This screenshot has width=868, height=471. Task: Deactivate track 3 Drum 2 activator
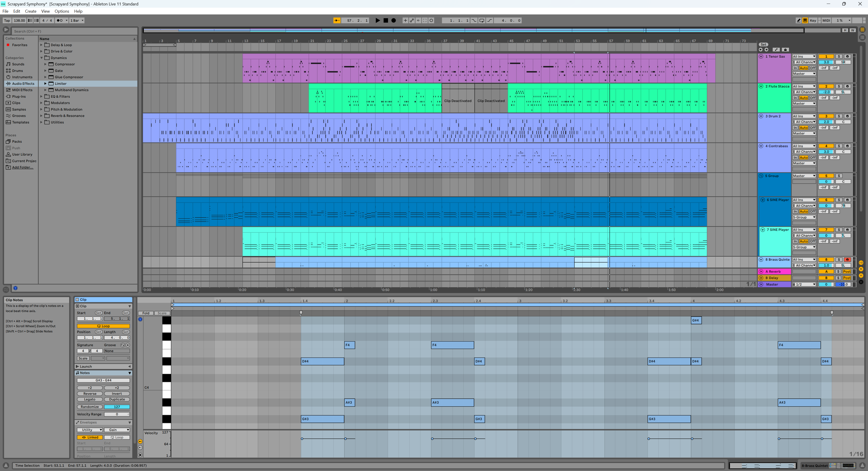[826, 116]
